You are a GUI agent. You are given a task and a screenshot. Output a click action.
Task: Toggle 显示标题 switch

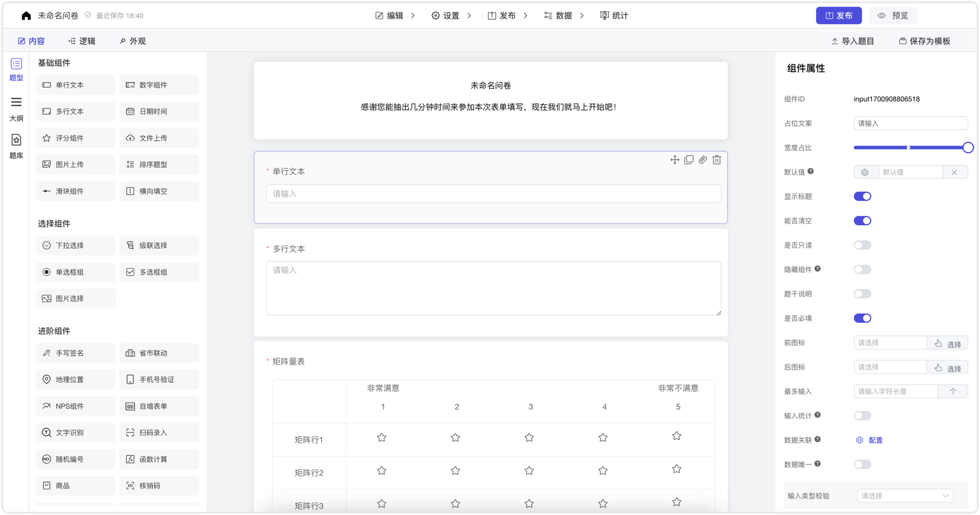[863, 196]
